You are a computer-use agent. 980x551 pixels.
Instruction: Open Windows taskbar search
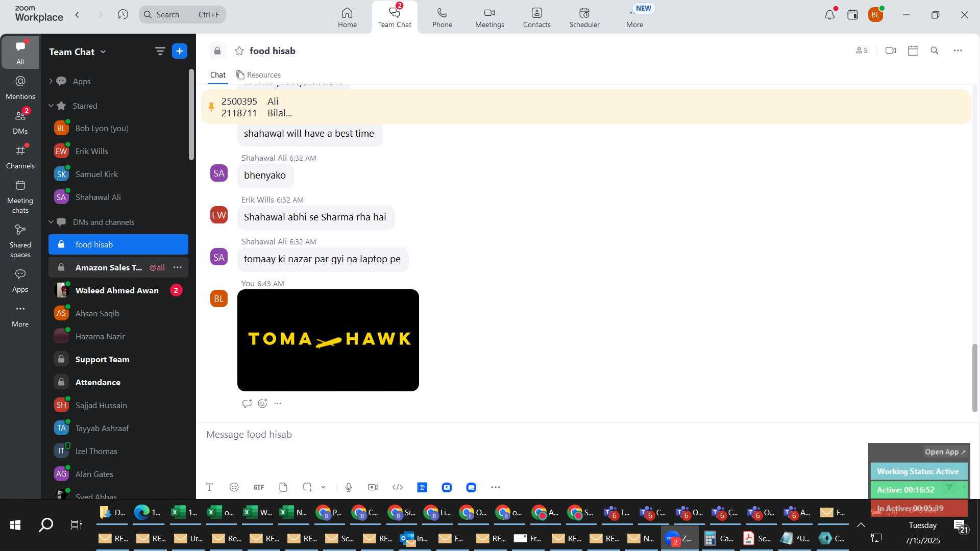point(46,525)
